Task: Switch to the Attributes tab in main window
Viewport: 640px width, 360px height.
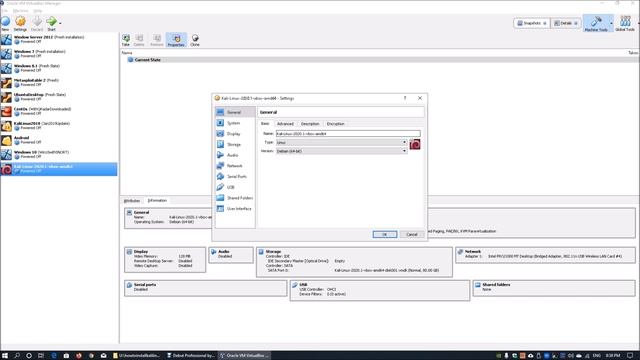Action: click(x=132, y=201)
